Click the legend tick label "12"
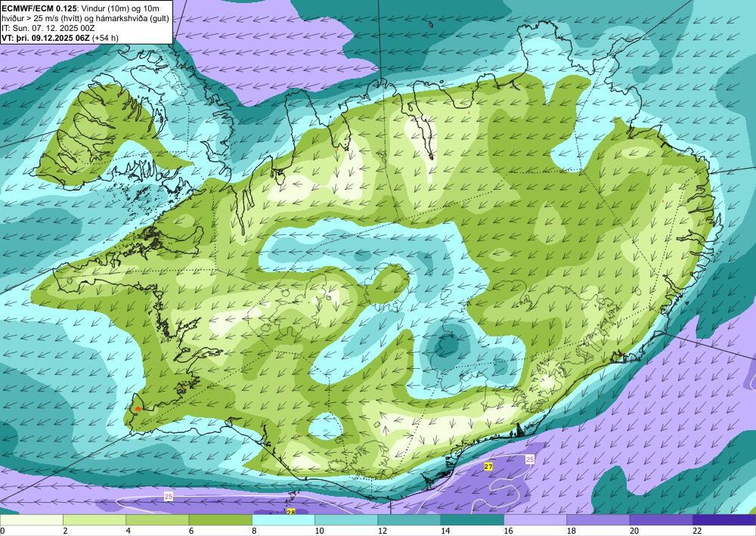 point(383,531)
